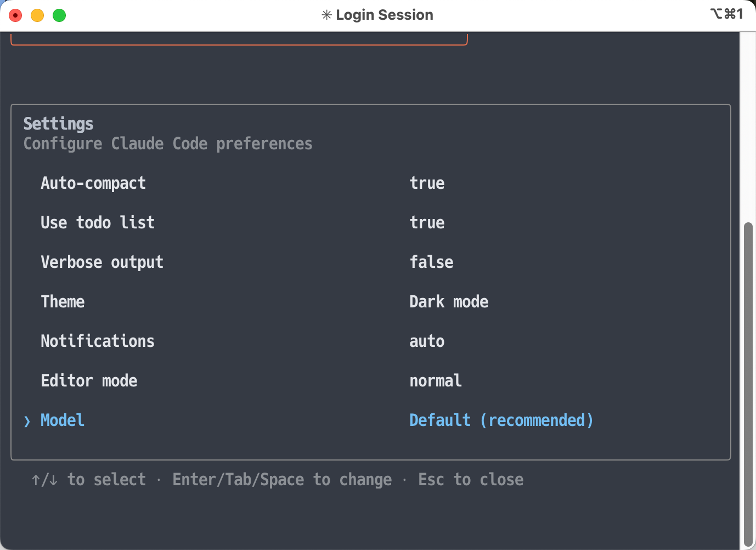Click the Esc to close hint
The width and height of the screenshot is (756, 550).
point(471,480)
